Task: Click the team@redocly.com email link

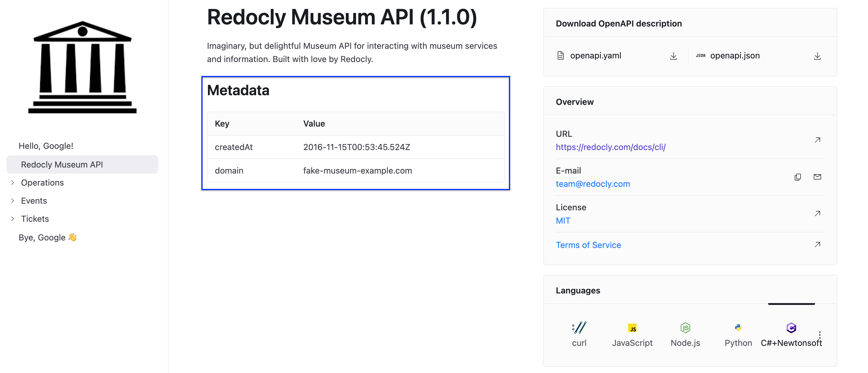Action: pyautogui.click(x=593, y=184)
